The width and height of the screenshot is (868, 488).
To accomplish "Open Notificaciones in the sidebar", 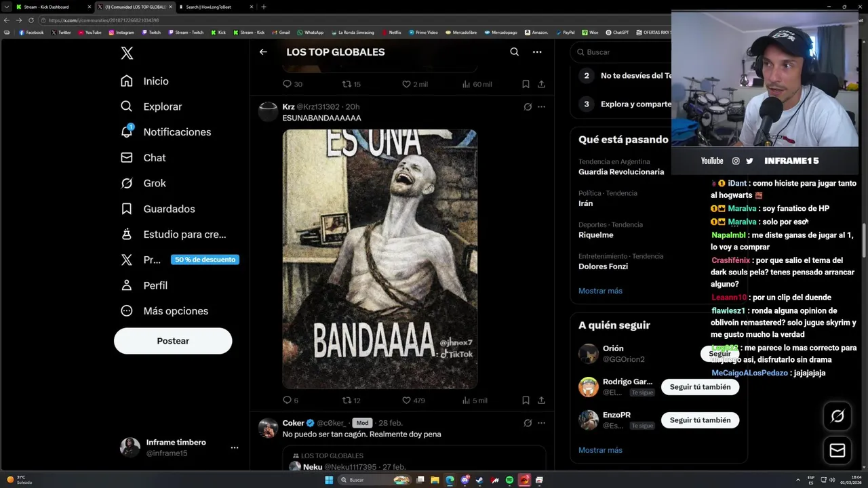I will pos(165,132).
